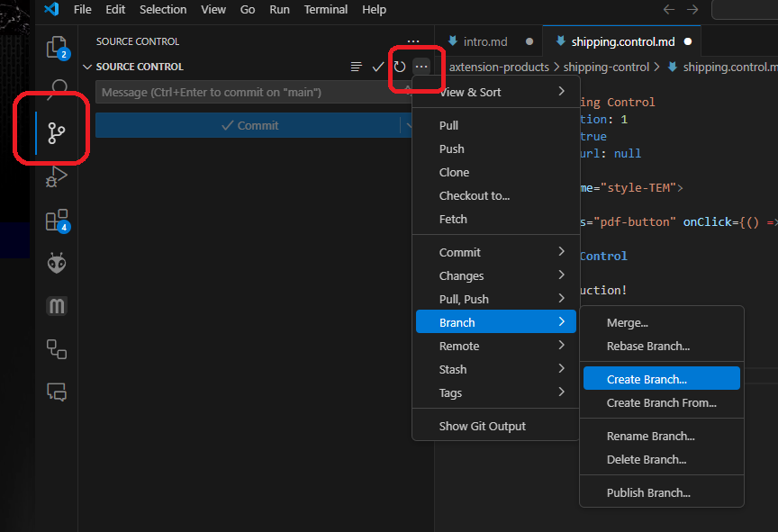Open the PlatformIO alien icon
Viewport: 778px width, 532px height.
point(57,263)
